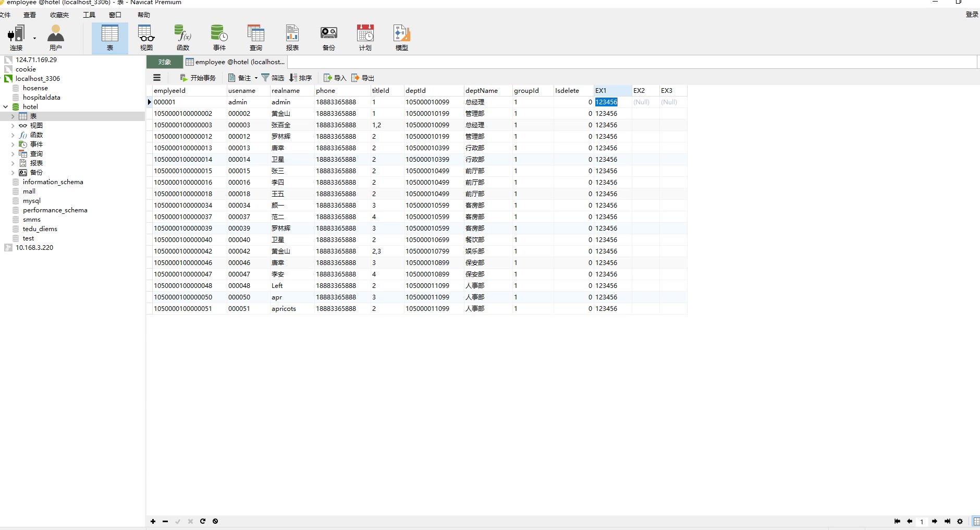This screenshot has height=530, width=980.
Task: Select the mall database in sidebar
Action: (29, 191)
